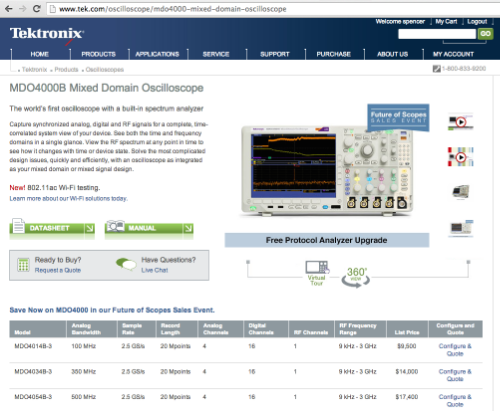Open the MY ACCOUNT menu
This screenshot has height=411, width=500.
[453, 54]
